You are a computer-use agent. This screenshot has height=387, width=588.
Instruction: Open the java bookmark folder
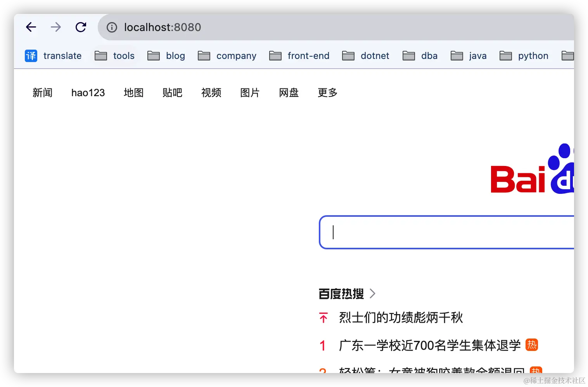pyautogui.click(x=469, y=56)
